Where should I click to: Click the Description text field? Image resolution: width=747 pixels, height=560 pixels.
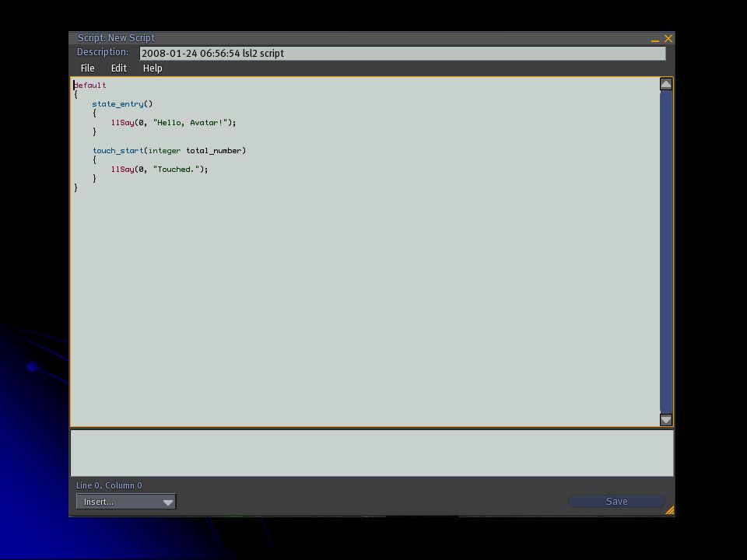pyautogui.click(x=402, y=54)
